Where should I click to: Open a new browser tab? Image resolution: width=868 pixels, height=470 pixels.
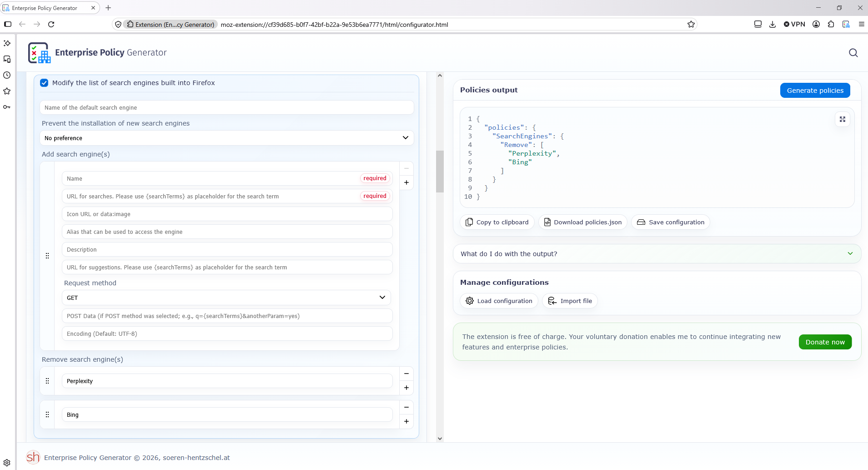(108, 8)
